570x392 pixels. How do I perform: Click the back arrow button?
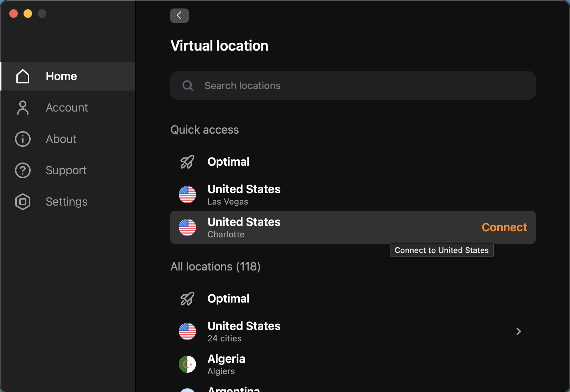click(179, 15)
